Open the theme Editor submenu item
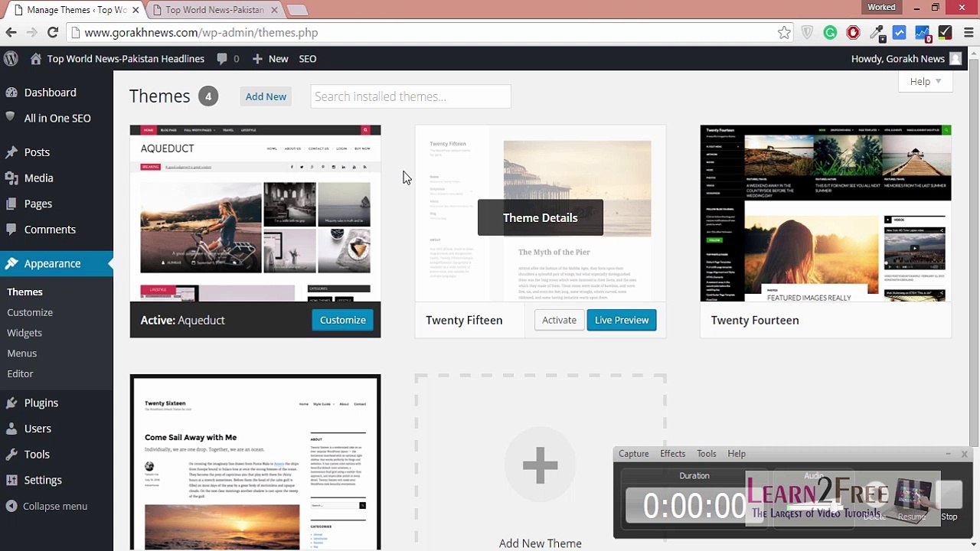Screen dimensions: 980x551 (21, 373)
